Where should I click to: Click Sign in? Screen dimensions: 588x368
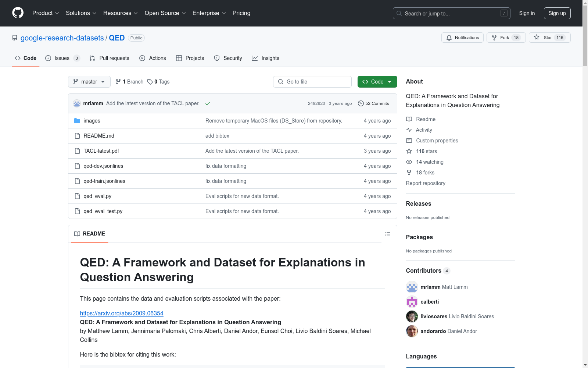(x=527, y=13)
